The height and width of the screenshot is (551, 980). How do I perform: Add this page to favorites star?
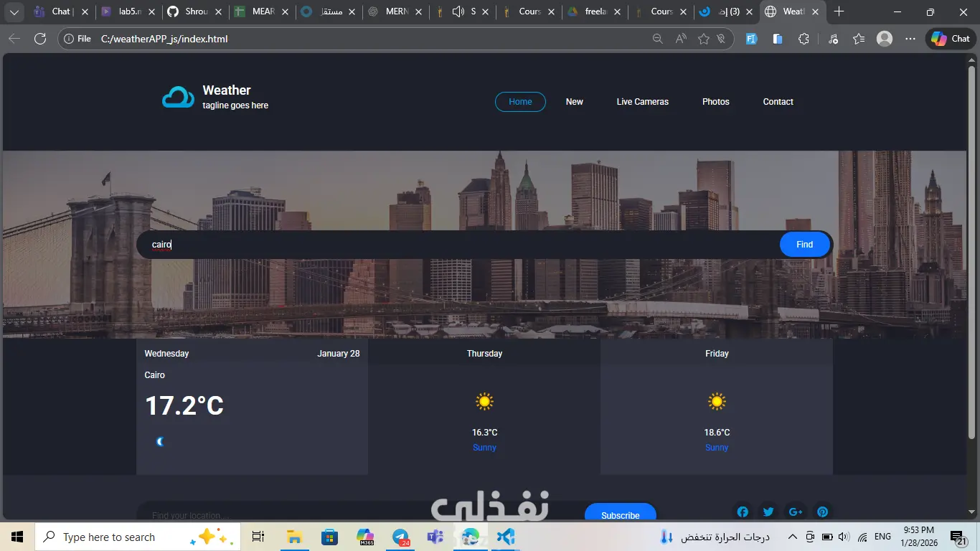coord(704,39)
